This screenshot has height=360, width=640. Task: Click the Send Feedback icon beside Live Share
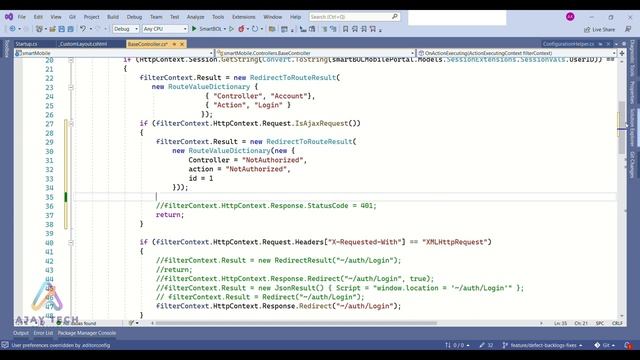628,29
